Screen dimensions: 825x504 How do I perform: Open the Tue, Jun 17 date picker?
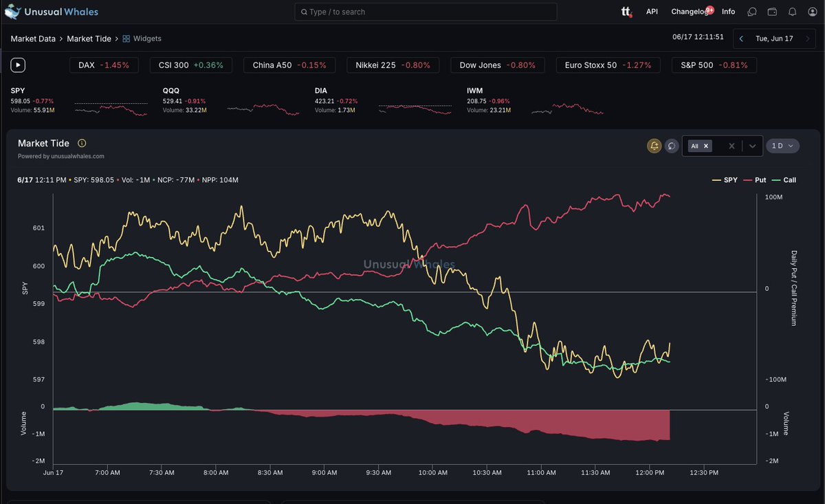click(774, 39)
